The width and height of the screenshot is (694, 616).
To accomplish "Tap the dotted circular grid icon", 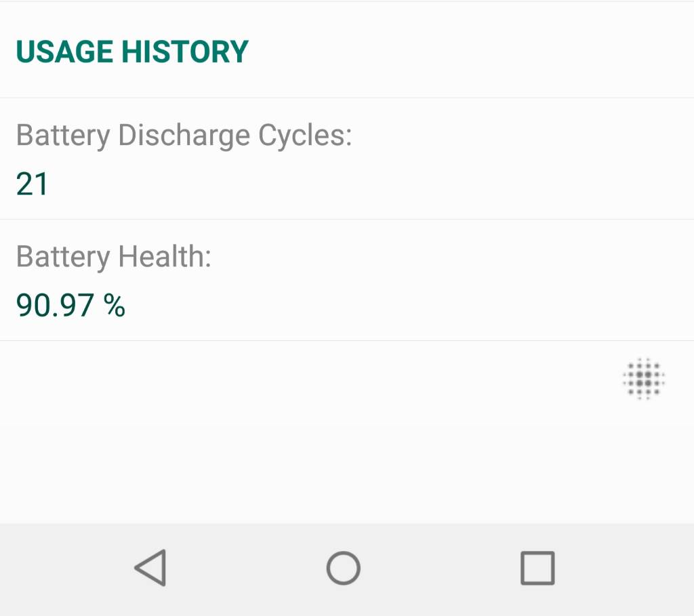I will [x=644, y=379].
